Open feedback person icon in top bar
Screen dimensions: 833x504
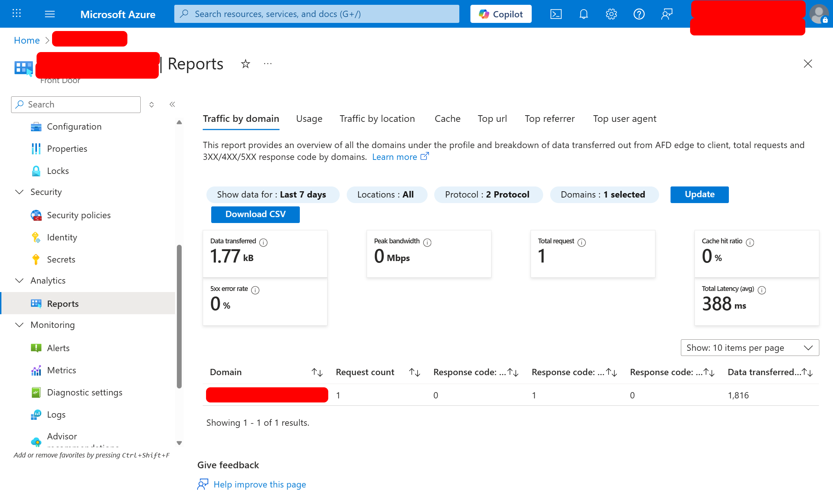666,14
